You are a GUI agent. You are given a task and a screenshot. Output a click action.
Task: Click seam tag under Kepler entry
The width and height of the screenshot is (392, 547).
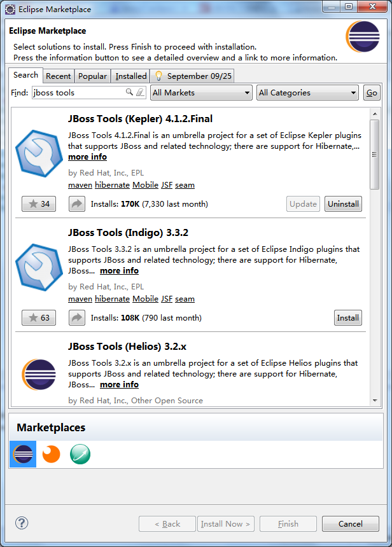185,185
